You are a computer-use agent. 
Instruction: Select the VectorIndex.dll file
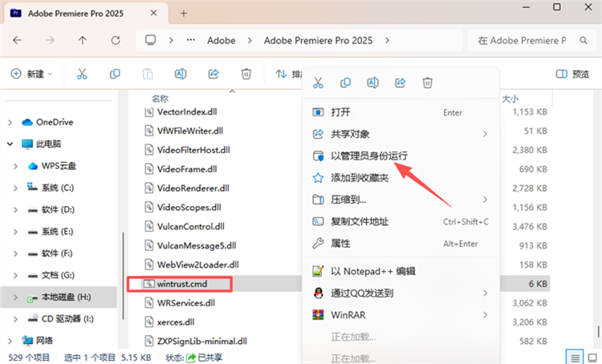click(187, 111)
